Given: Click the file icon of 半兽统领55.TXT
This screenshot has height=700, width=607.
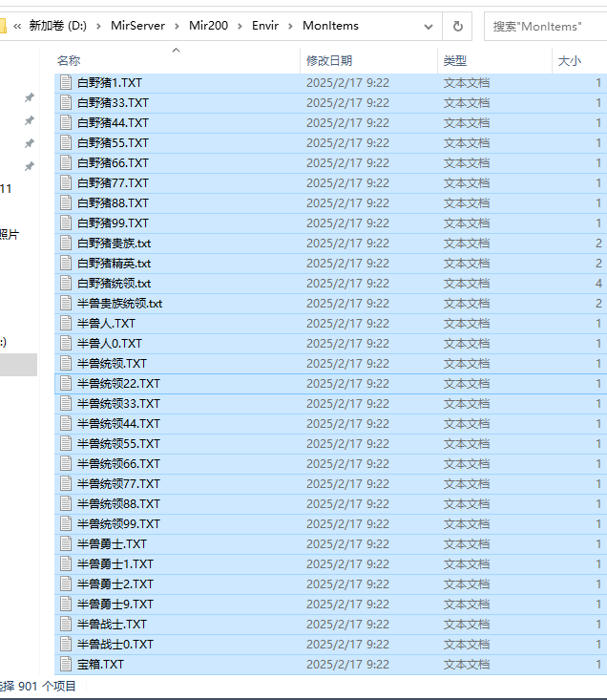Looking at the screenshot, I should pos(66,444).
